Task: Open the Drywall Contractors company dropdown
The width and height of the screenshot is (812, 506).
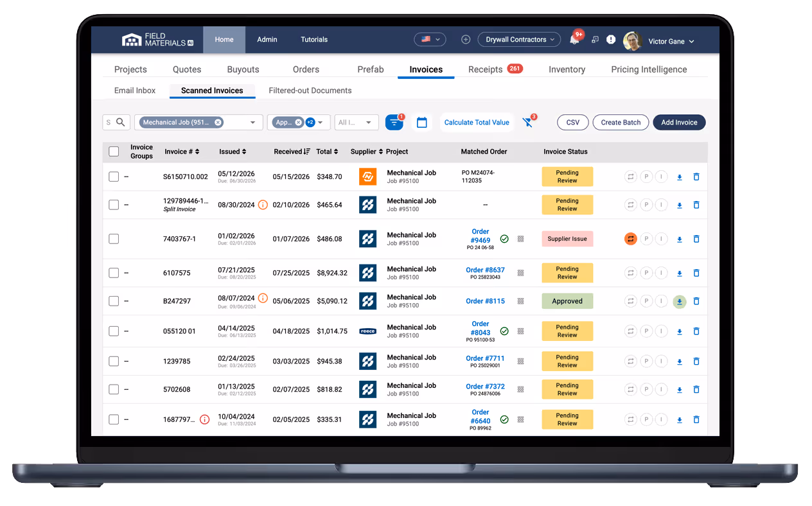Action: click(x=520, y=40)
